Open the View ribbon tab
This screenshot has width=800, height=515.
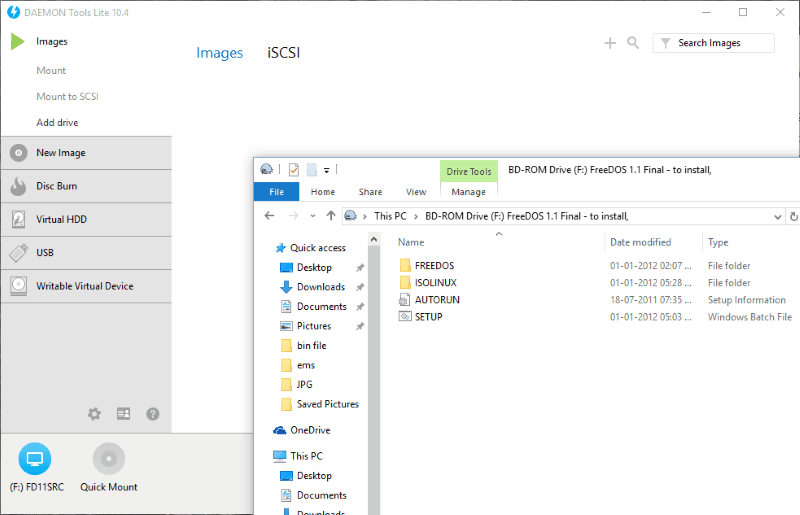(x=416, y=192)
